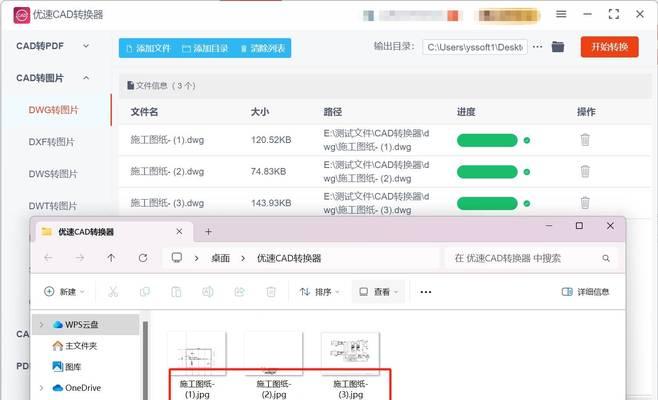Expand the WPS云盘 tree node

[x=42, y=324]
